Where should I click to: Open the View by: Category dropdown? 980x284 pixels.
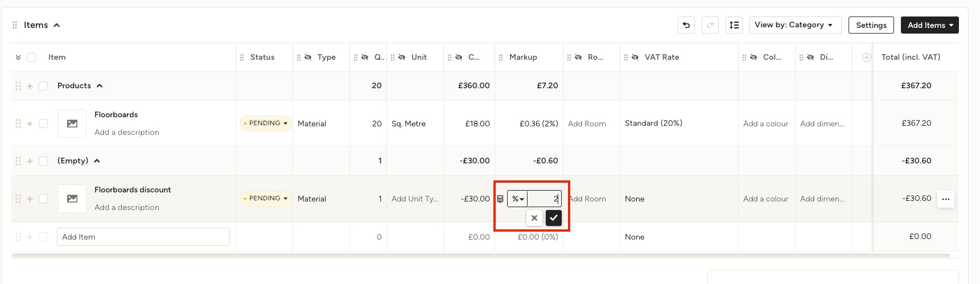pos(795,25)
